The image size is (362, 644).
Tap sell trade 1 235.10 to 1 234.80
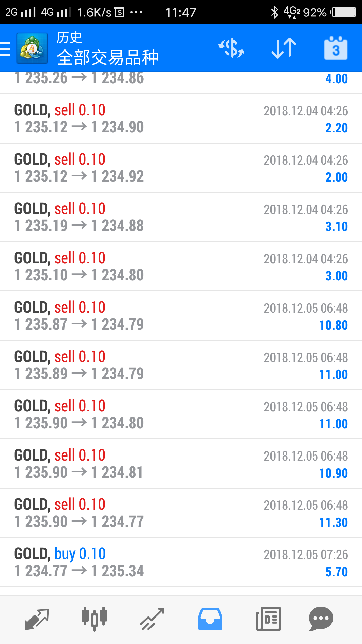click(181, 267)
